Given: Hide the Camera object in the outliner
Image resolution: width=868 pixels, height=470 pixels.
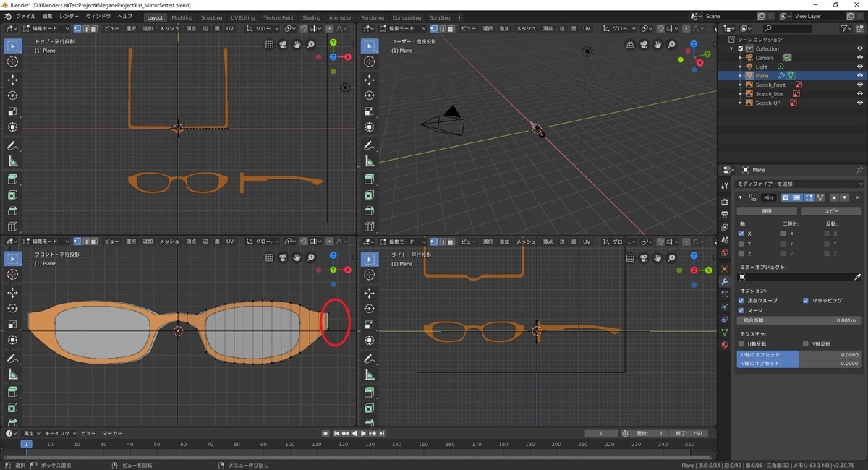Looking at the screenshot, I should [860, 57].
